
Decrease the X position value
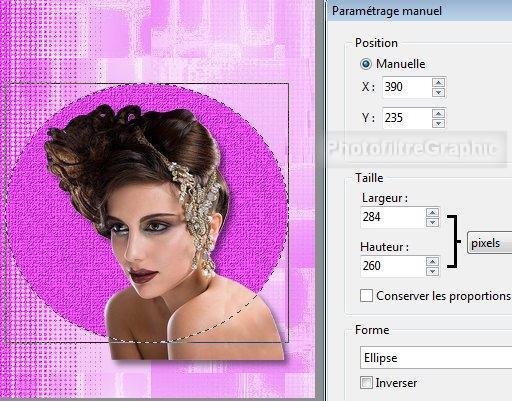439,92
